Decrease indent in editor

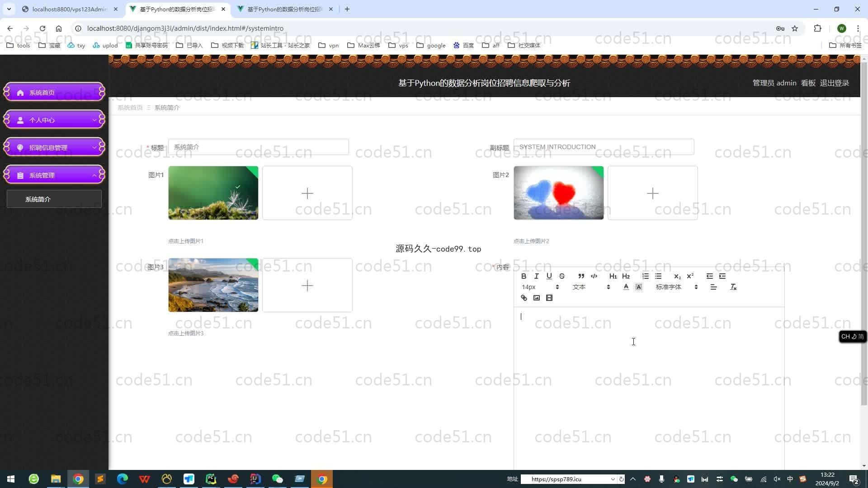point(709,276)
